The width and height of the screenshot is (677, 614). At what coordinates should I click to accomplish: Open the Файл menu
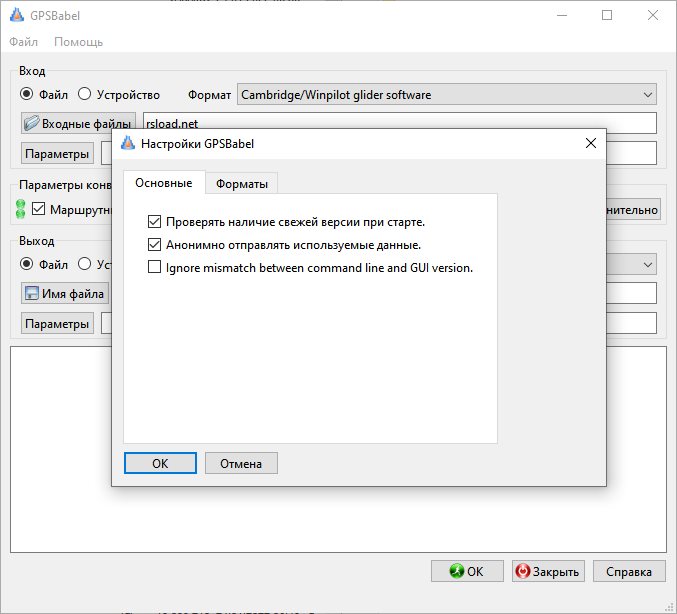(24, 42)
